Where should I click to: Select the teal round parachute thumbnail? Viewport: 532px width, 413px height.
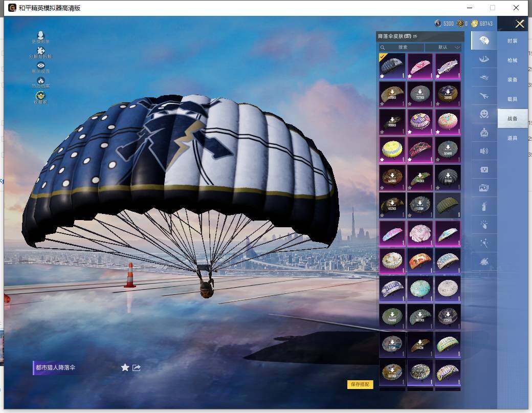click(420, 289)
